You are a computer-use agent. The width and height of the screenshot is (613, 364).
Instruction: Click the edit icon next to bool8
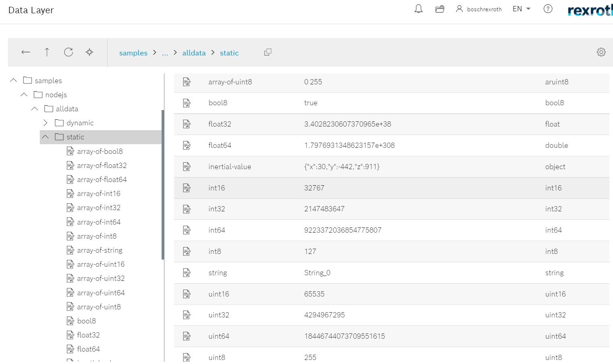point(187,103)
